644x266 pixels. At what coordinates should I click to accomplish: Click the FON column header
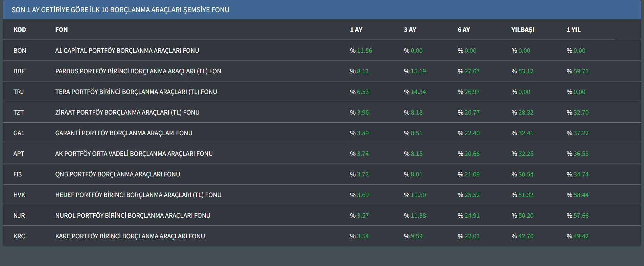(x=61, y=30)
